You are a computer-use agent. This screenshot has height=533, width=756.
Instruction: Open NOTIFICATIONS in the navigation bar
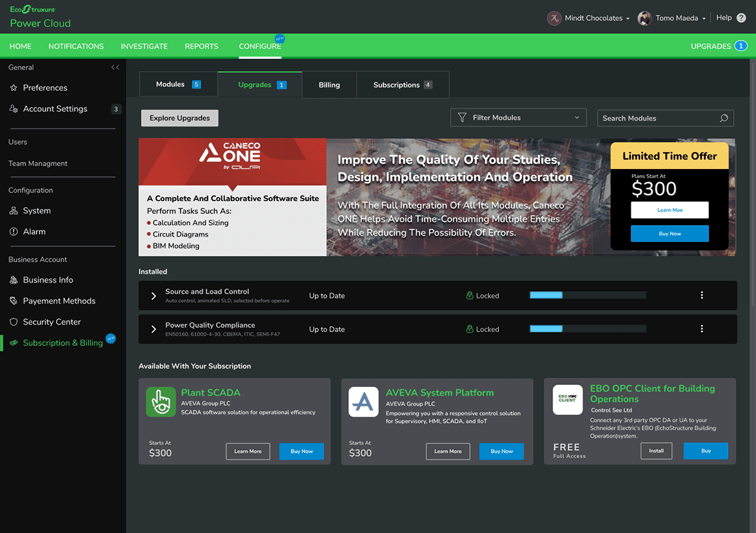[76, 46]
